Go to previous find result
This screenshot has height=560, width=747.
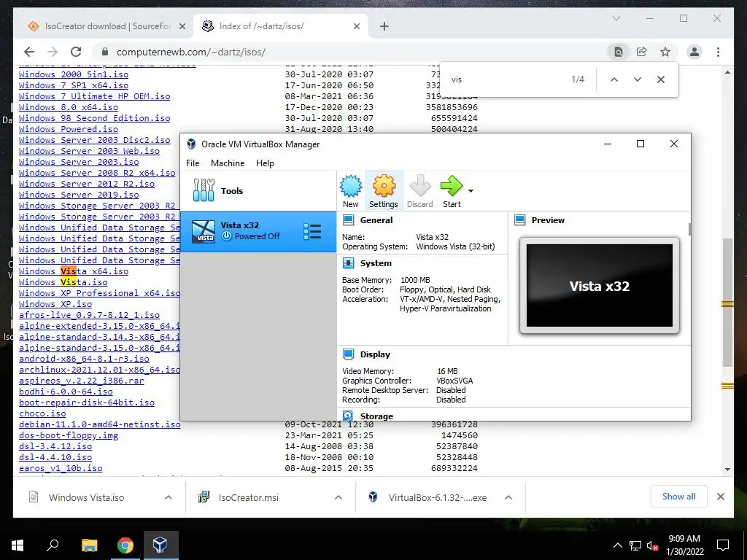(614, 79)
